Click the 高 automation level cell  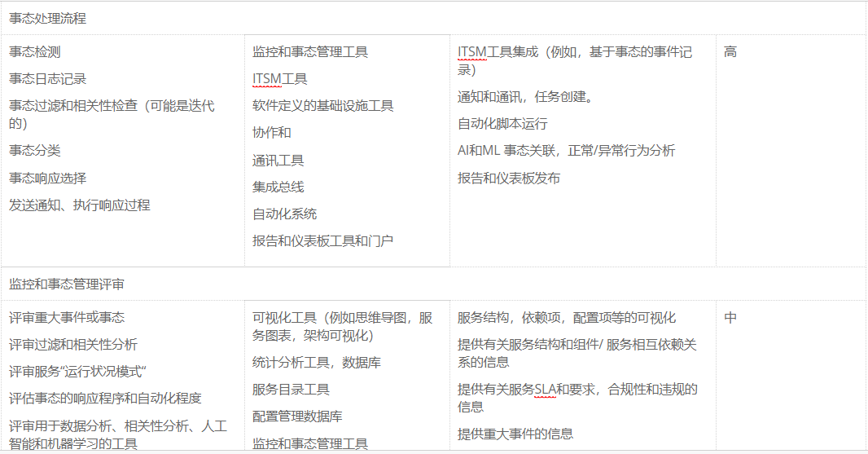pos(730,52)
